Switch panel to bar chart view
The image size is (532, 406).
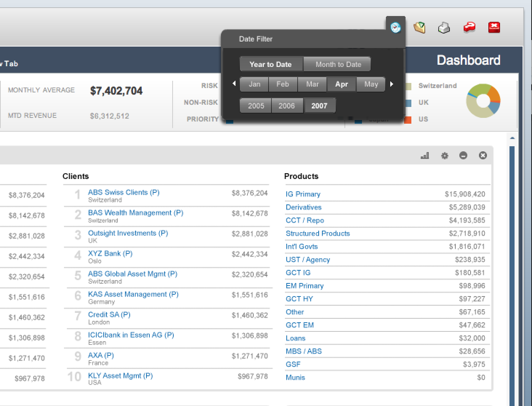[424, 156]
